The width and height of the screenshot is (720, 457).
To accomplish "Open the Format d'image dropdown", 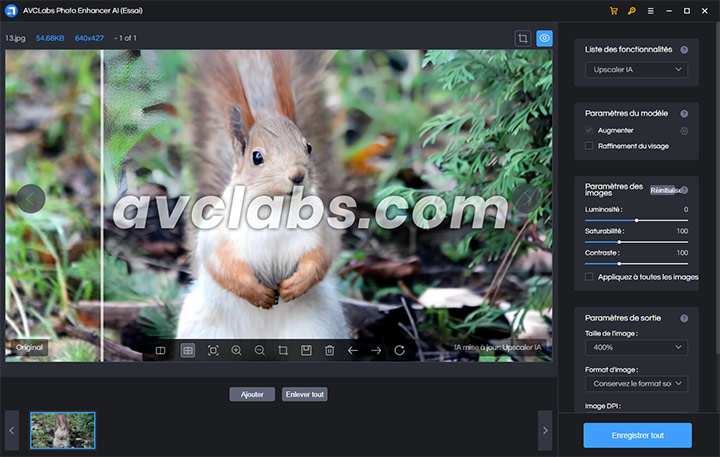I will [636, 384].
